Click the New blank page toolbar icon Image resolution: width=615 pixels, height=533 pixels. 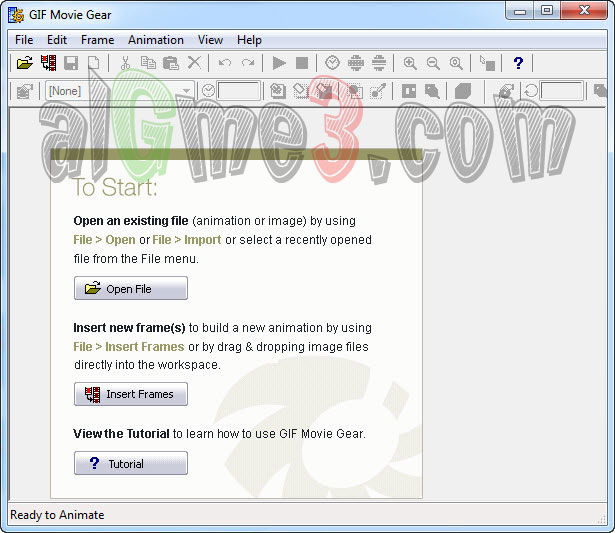click(93, 63)
